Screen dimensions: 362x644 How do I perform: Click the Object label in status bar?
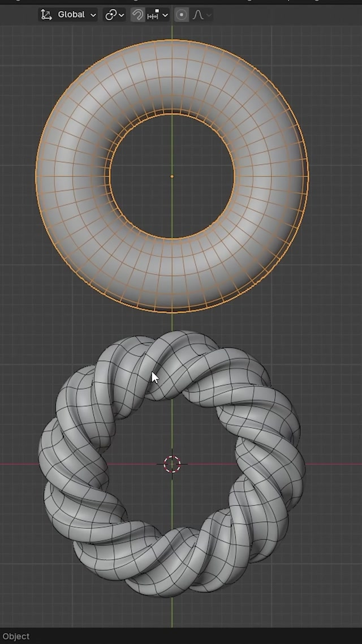[16, 636]
